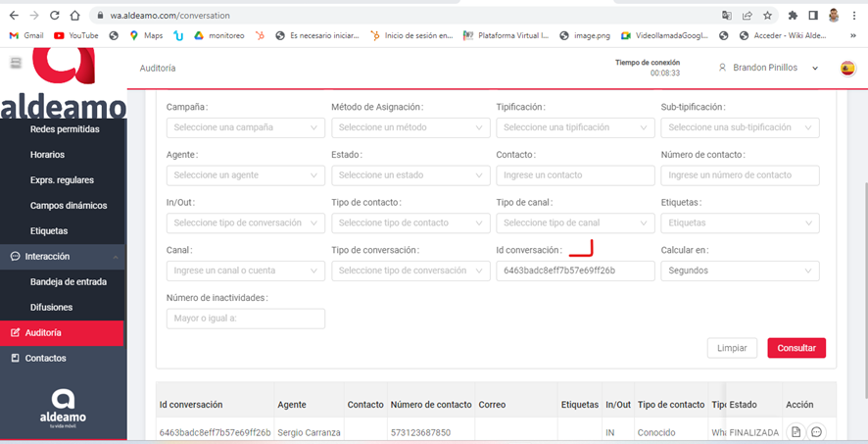
Task: Open the extensions puzzle icon
Action: pyautogui.click(x=793, y=16)
